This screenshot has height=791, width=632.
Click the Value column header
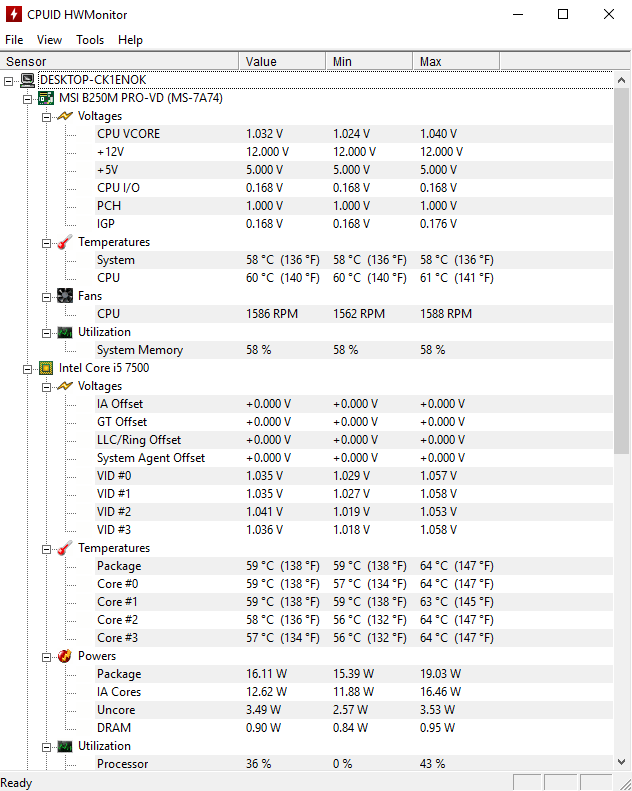[x=281, y=62]
